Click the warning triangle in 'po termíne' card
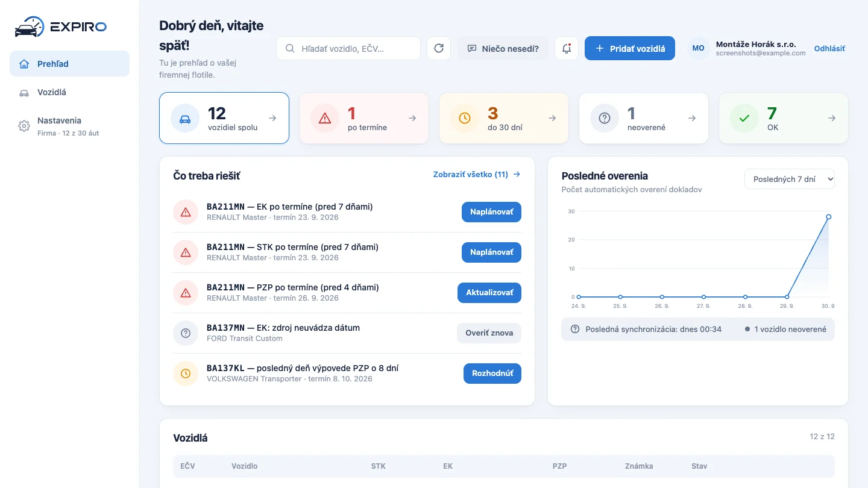 coord(325,118)
